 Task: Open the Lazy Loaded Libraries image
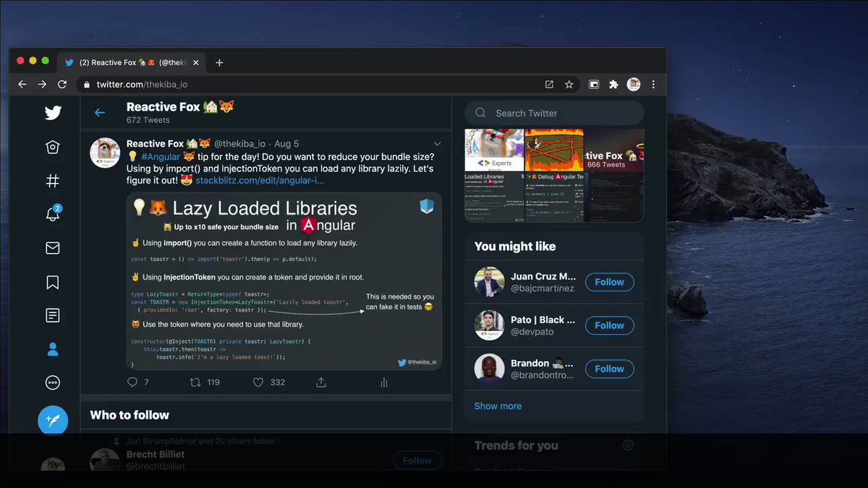pos(284,281)
